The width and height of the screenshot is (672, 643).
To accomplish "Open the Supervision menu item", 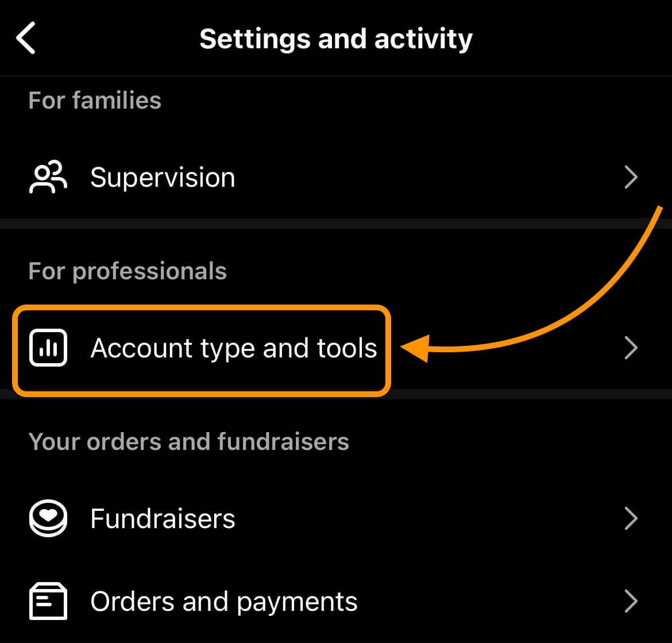I will tap(336, 177).
